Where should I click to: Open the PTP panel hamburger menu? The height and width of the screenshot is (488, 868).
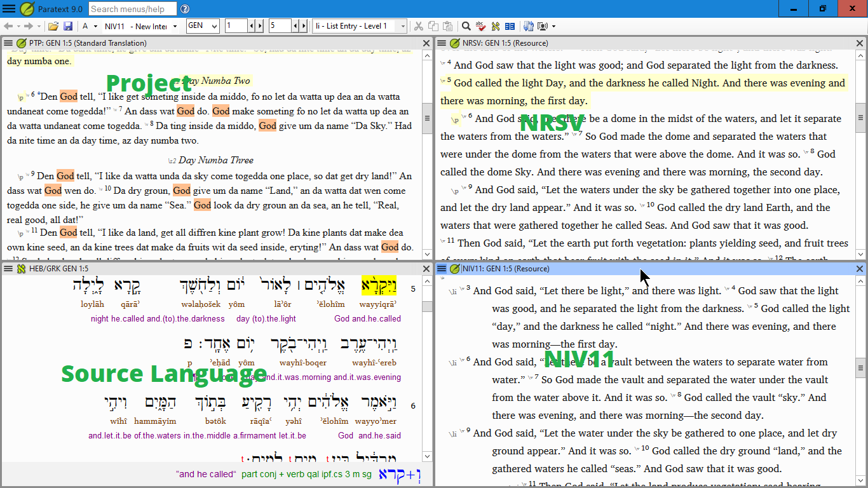(x=9, y=43)
